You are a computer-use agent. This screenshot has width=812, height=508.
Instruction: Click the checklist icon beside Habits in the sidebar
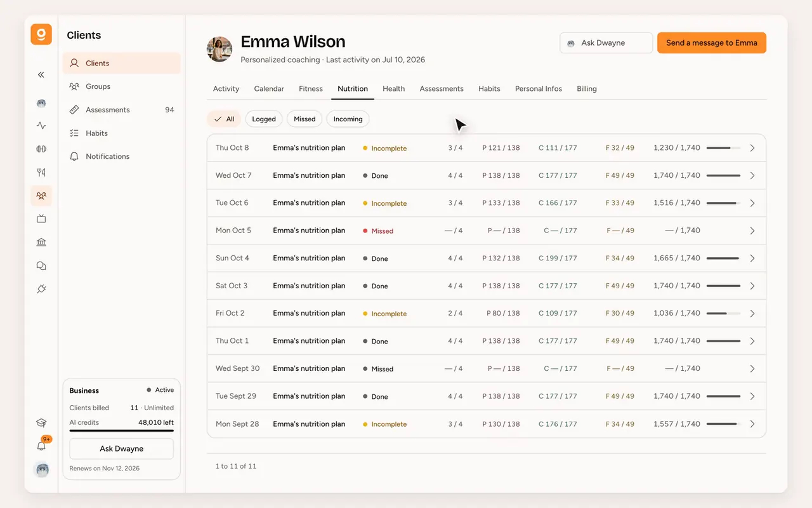[x=74, y=133]
